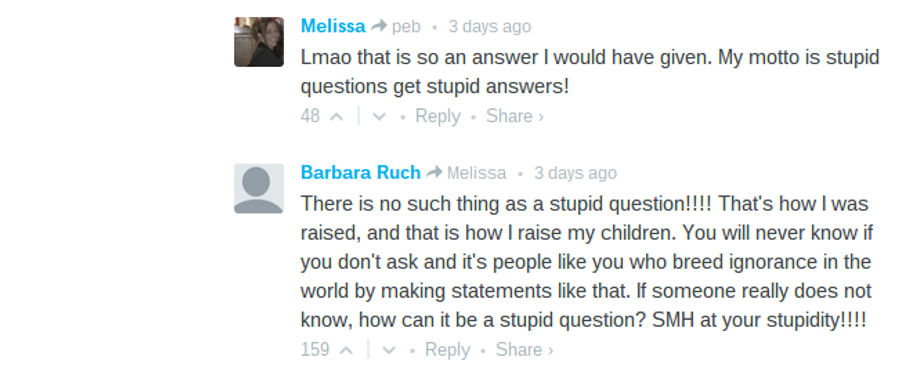900x373 pixels.
Task: Open Barbara Ruch's default avatar
Action: click(x=259, y=188)
